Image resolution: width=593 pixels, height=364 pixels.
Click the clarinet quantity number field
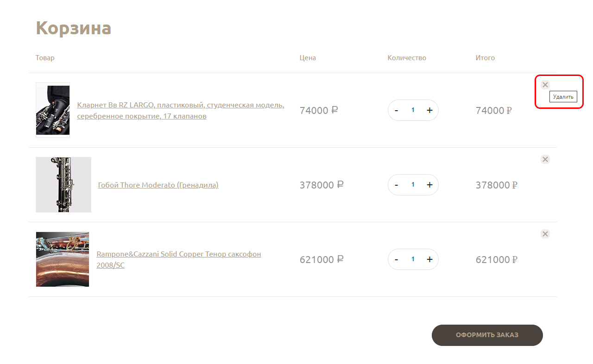pos(413,110)
